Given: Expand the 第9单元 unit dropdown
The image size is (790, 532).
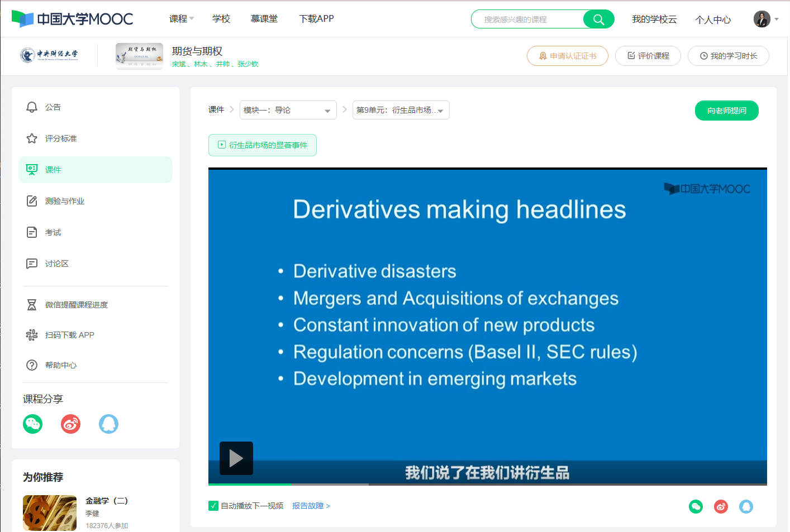Looking at the screenshot, I should coord(401,111).
